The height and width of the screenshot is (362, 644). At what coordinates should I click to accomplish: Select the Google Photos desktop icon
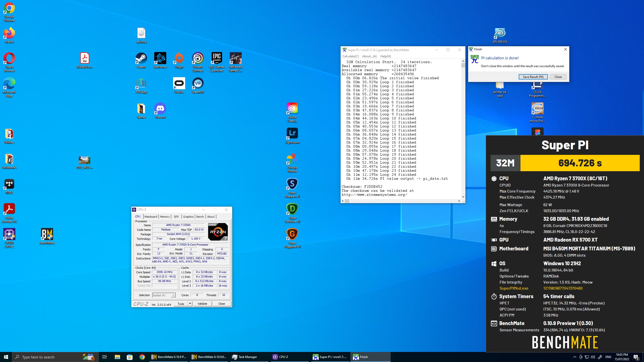tap(292, 163)
